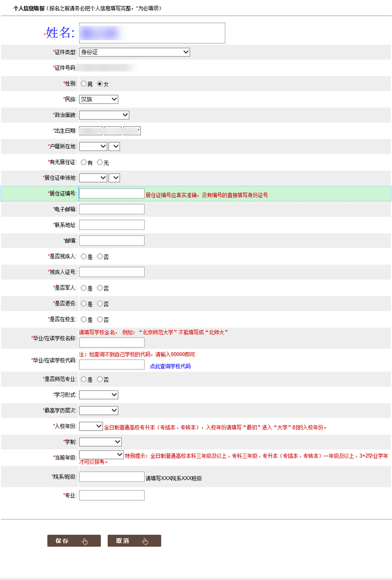
Task: Open the 学制 dropdown
Action: 100,442
